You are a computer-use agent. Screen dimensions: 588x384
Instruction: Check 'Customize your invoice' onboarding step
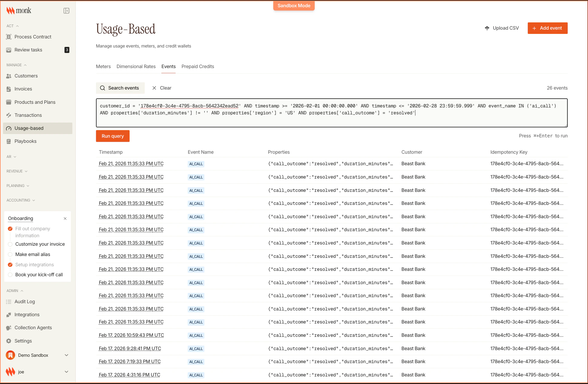10,244
